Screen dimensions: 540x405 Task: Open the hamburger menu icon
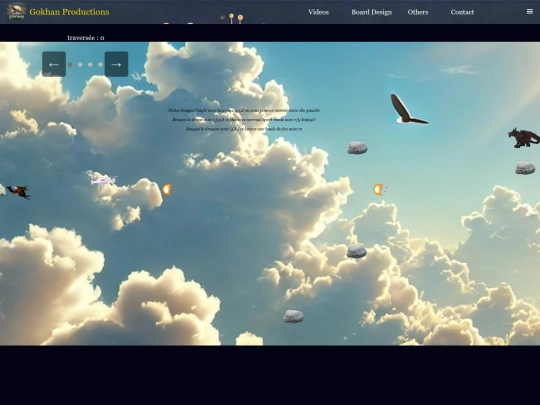(x=530, y=12)
